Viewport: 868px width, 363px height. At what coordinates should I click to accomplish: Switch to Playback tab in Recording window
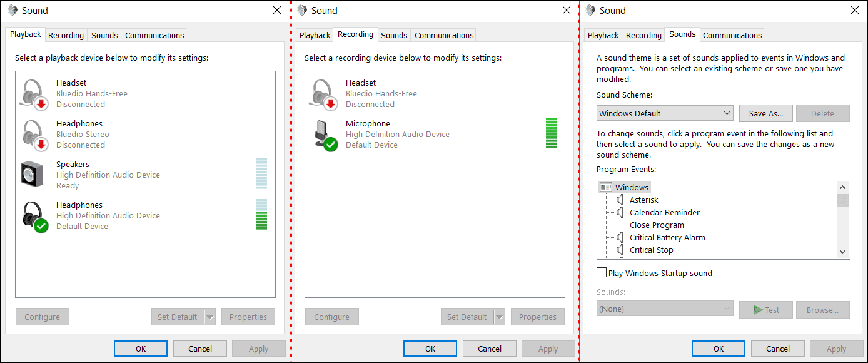(315, 35)
